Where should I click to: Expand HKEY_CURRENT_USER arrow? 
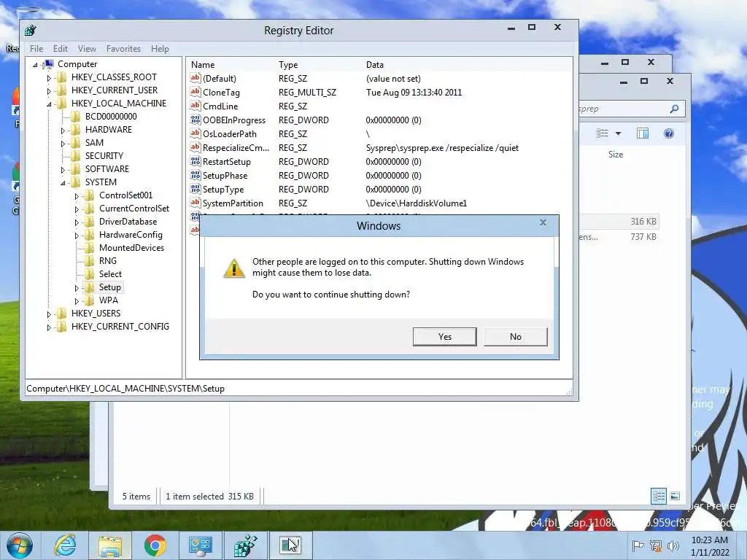(49, 91)
